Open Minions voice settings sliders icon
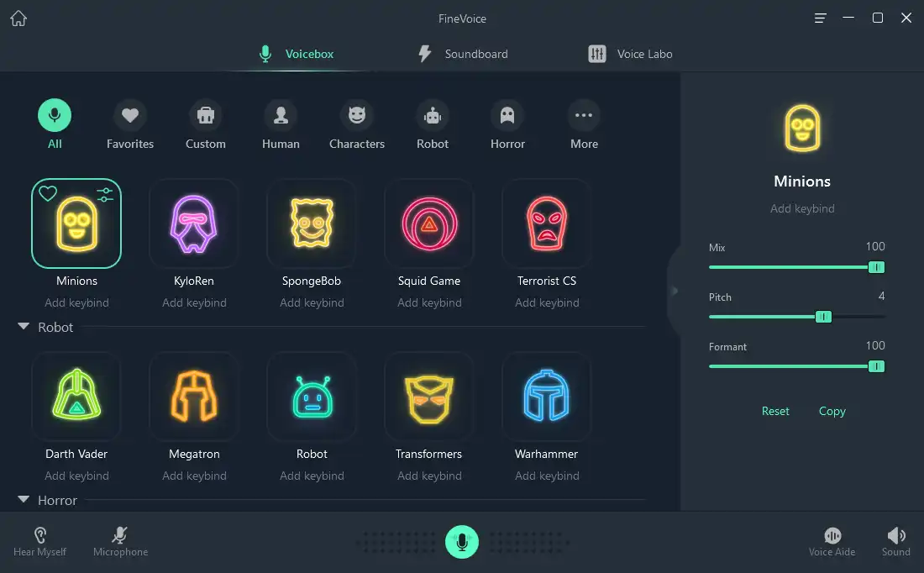The image size is (924, 573). click(x=105, y=195)
